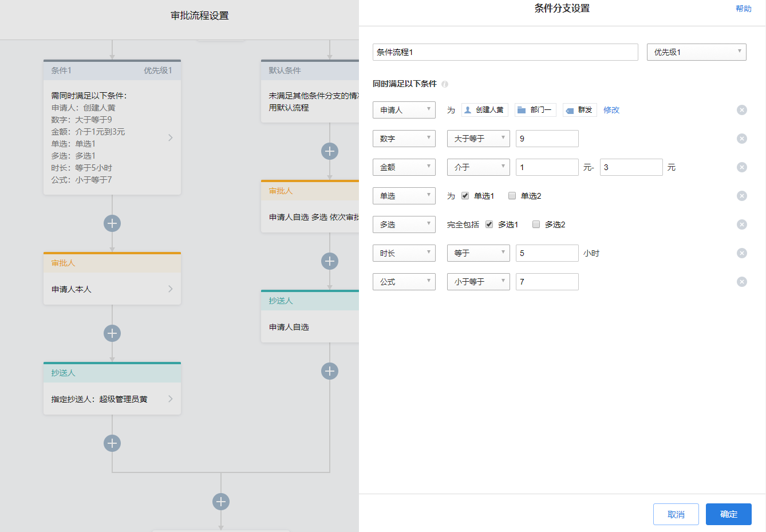Click the 公式 value field containing 7

coord(547,282)
